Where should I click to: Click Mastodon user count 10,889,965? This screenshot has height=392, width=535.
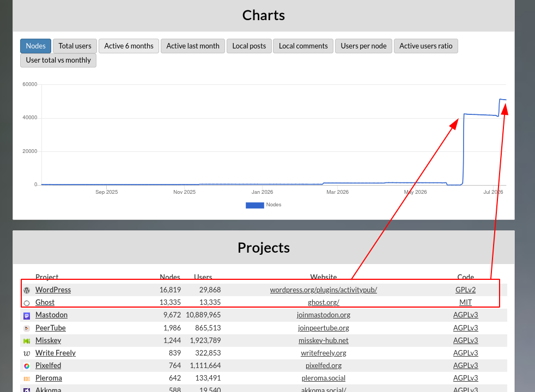click(203, 315)
